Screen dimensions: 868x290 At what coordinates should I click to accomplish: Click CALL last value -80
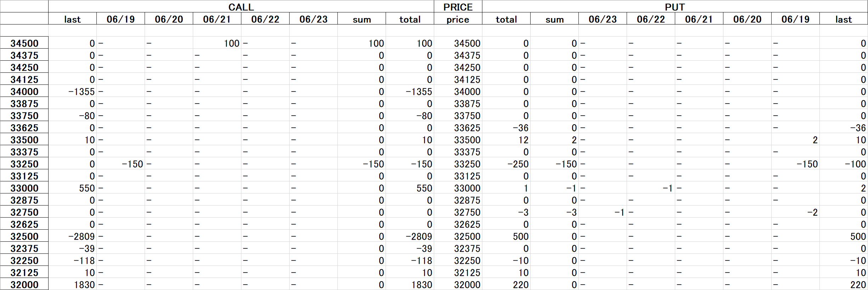(x=72, y=116)
